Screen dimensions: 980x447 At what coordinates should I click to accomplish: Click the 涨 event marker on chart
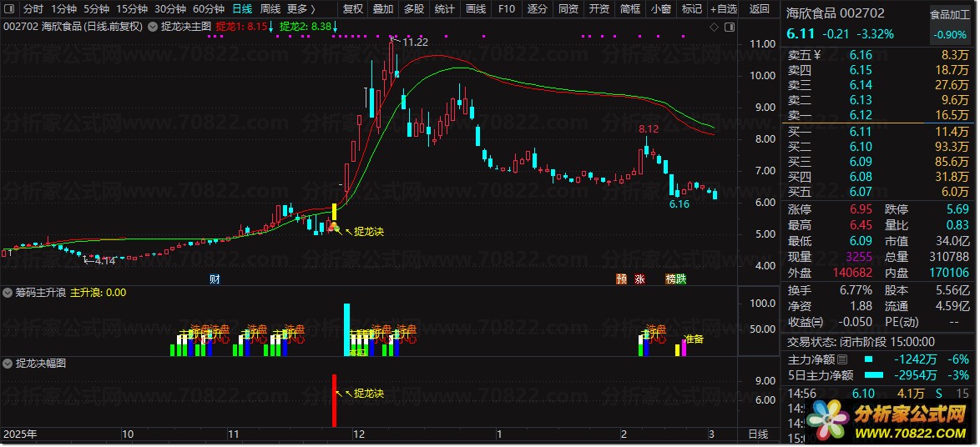coord(639,279)
